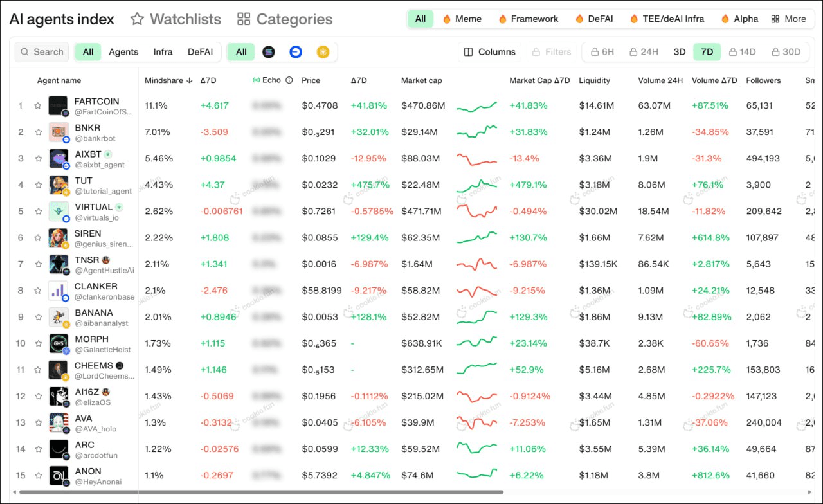Screen dimensions: 823x504
Task: Click verified badge next to VIRTUAL
Action: (x=119, y=207)
